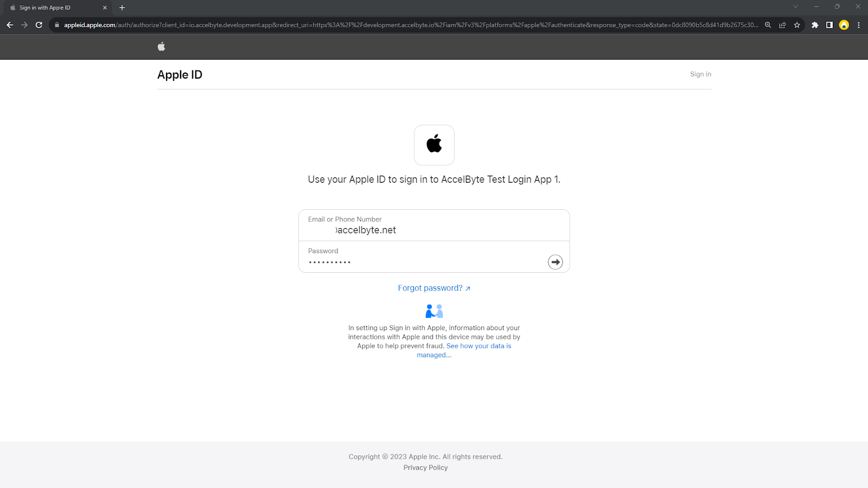Click the padlock site info icon

(57, 25)
